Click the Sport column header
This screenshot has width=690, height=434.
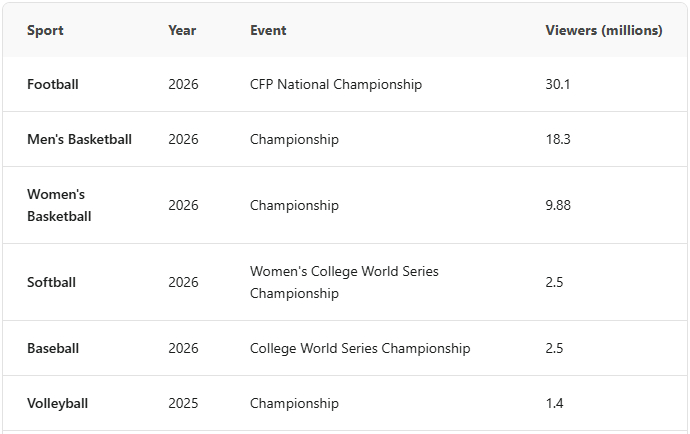point(45,30)
